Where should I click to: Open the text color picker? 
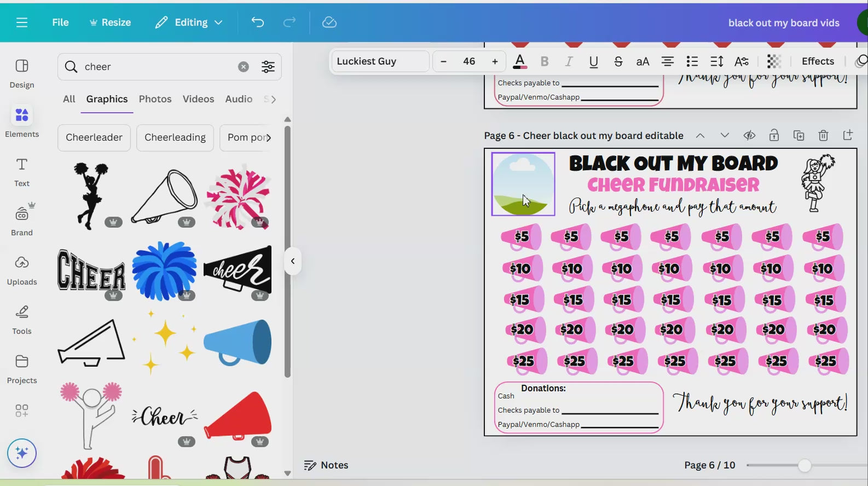(x=520, y=61)
